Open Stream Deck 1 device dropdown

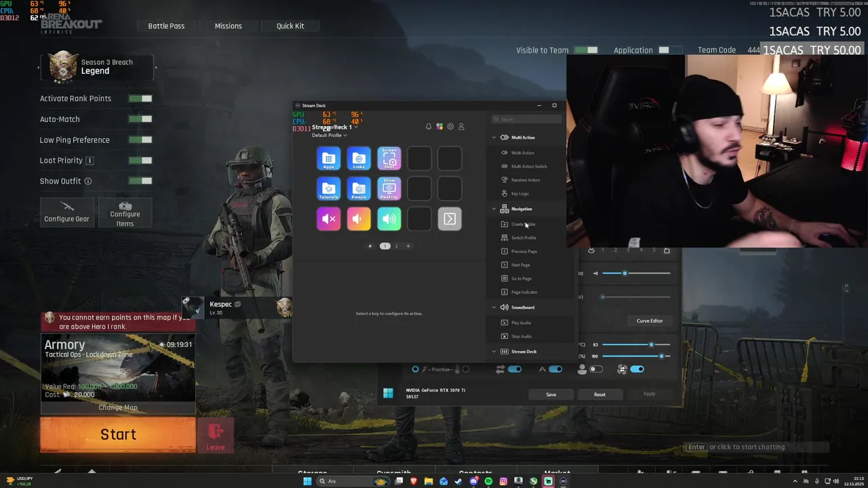coord(335,127)
